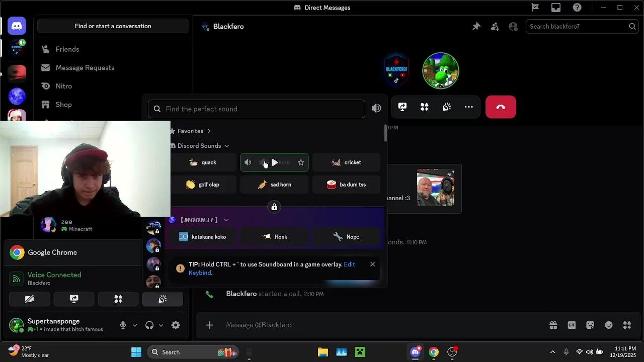Play the golf clap sound
This screenshot has height=362, width=644.
[202, 185]
